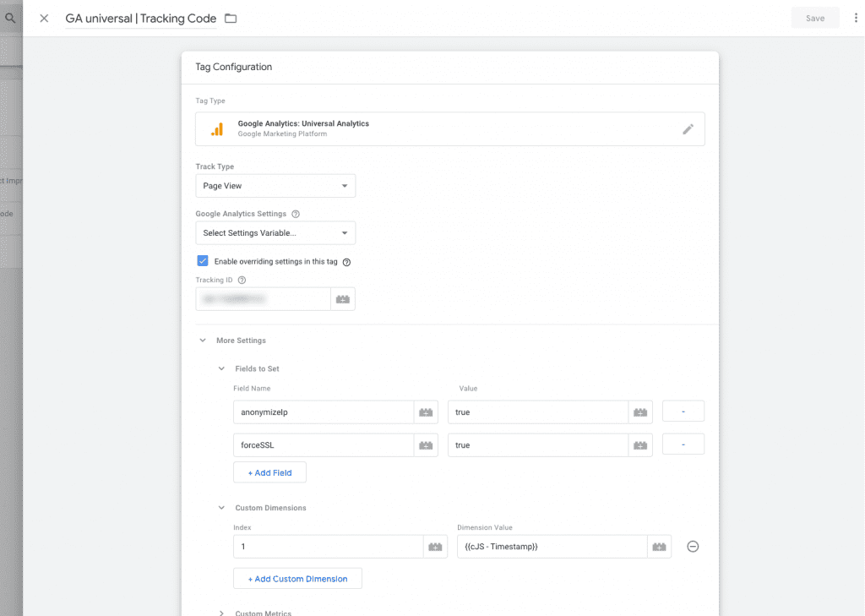This screenshot has width=865, height=616.
Task: Click the tag name GA universal | Tracking Code
Action: 141,19
